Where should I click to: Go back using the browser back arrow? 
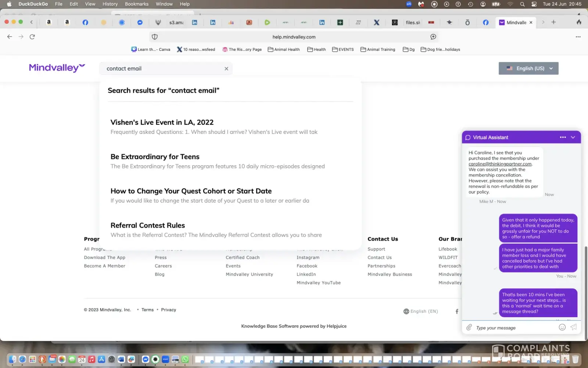[10, 37]
